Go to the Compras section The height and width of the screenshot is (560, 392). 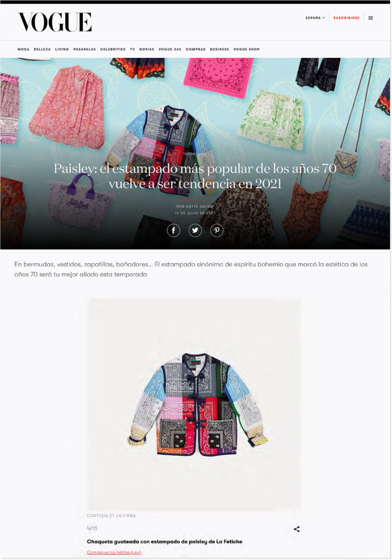point(195,49)
